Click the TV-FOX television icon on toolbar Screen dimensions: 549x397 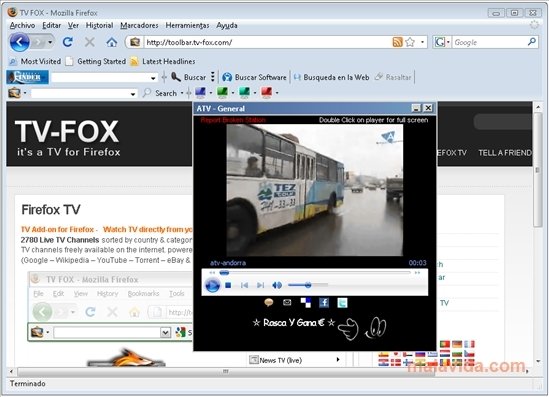(14, 93)
